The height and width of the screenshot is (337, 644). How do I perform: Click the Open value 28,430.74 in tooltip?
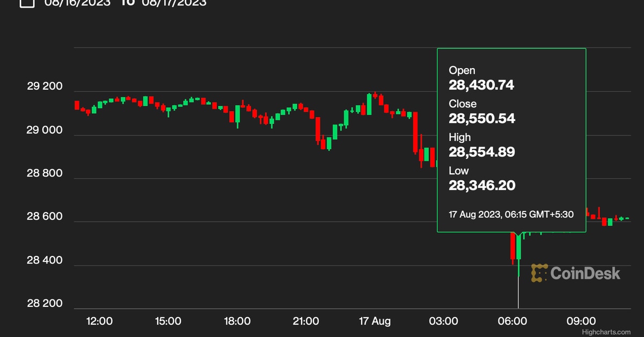[x=481, y=85]
